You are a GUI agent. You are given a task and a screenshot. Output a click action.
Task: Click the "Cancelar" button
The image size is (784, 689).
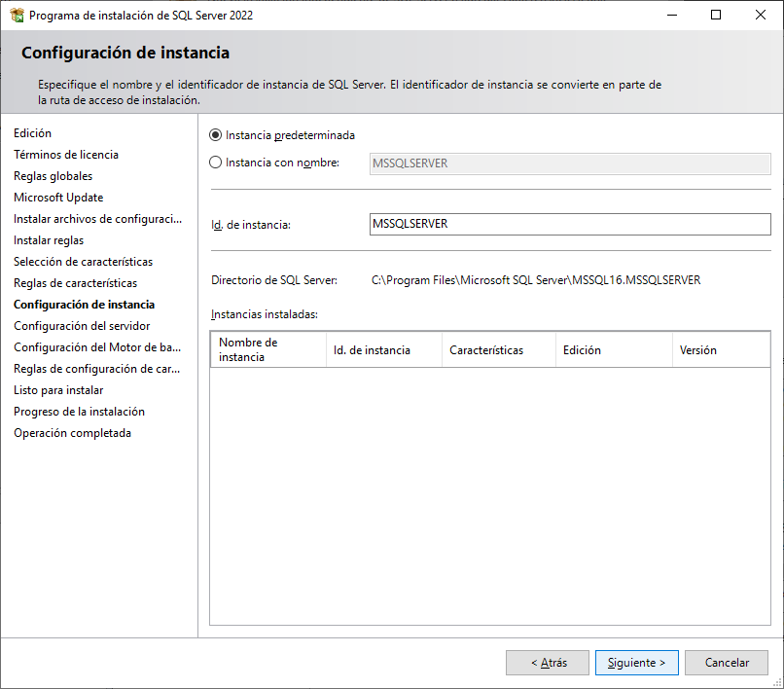(726, 662)
